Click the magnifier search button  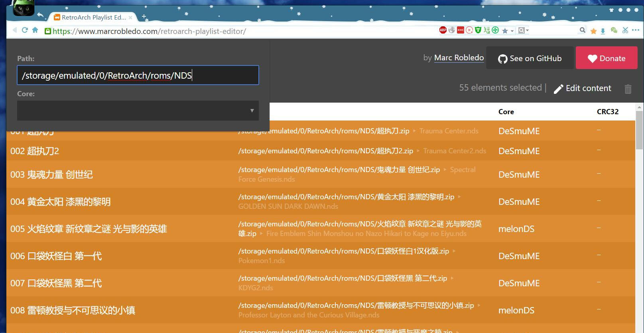pyautogui.click(x=582, y=30)
